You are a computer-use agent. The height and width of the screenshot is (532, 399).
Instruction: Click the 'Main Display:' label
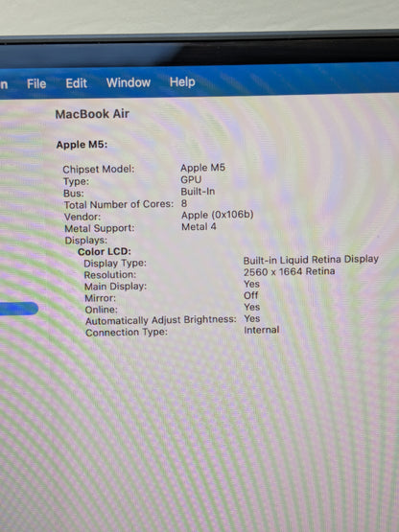[x=115, y=287]
